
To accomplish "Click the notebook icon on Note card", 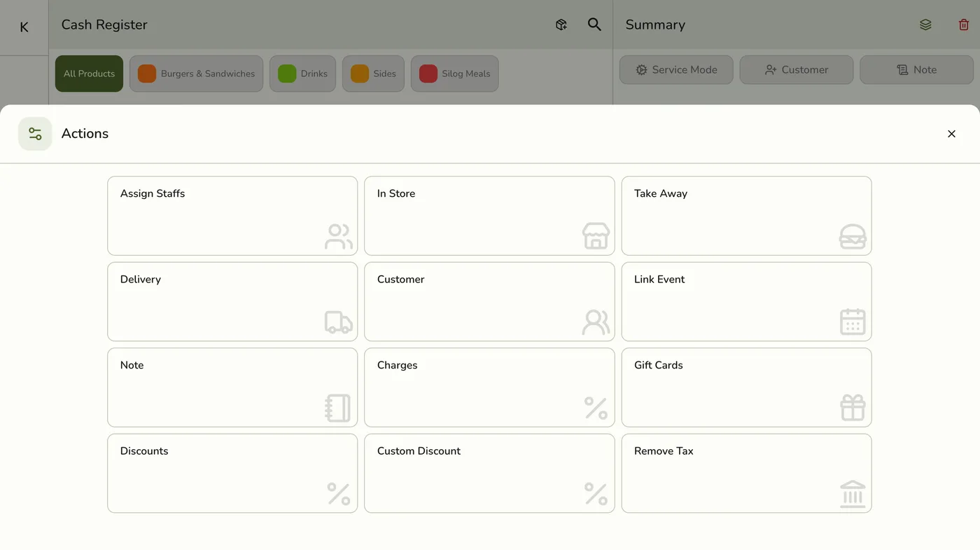I will [x=338, y=408].
